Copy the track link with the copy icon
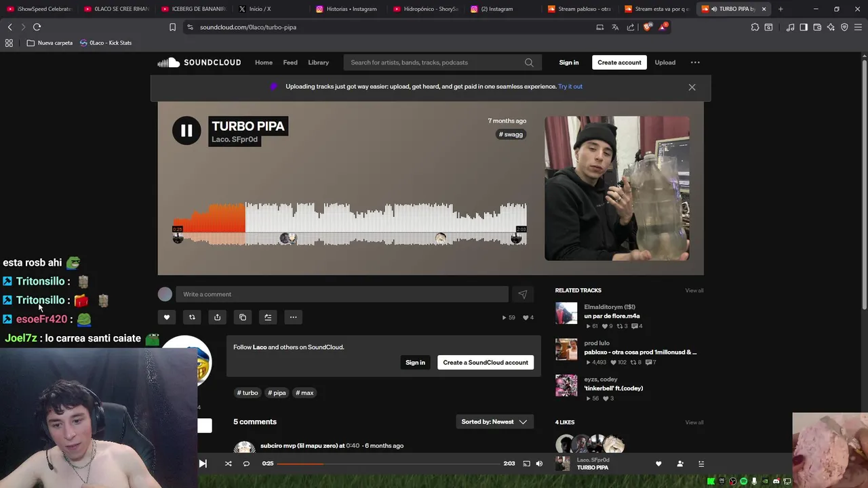This screenshot has width=868, height=488. (x=243, y=317)
